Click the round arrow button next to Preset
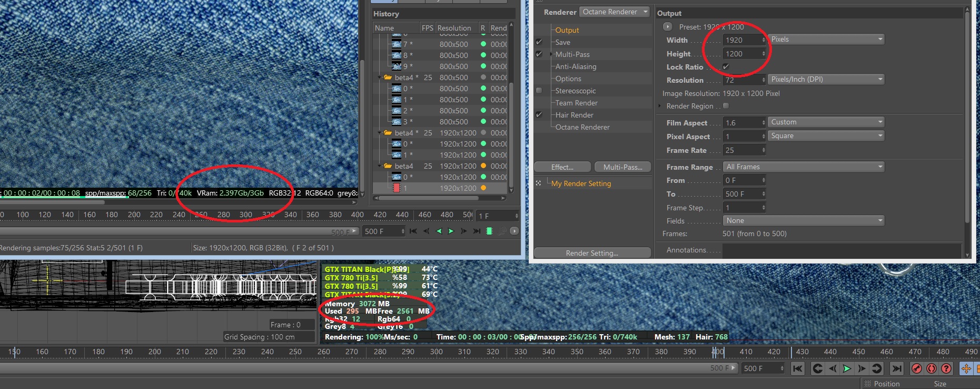Viewport: 980px width, 389px height. (x=668, y=27)
